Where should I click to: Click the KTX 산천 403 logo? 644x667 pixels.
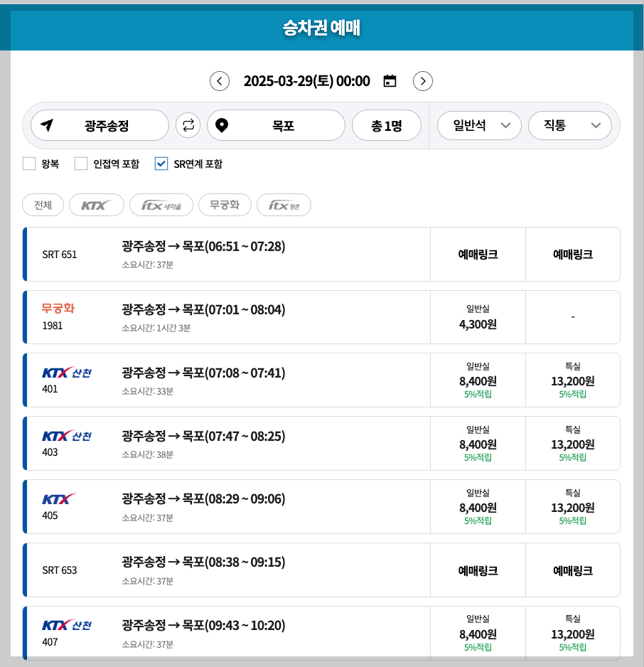coord(67,436)
